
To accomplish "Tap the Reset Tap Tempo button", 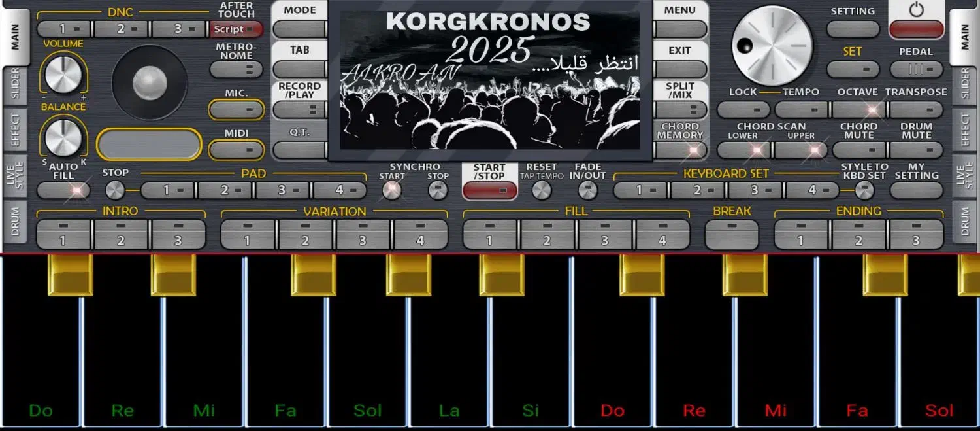I will coord(541,190).
